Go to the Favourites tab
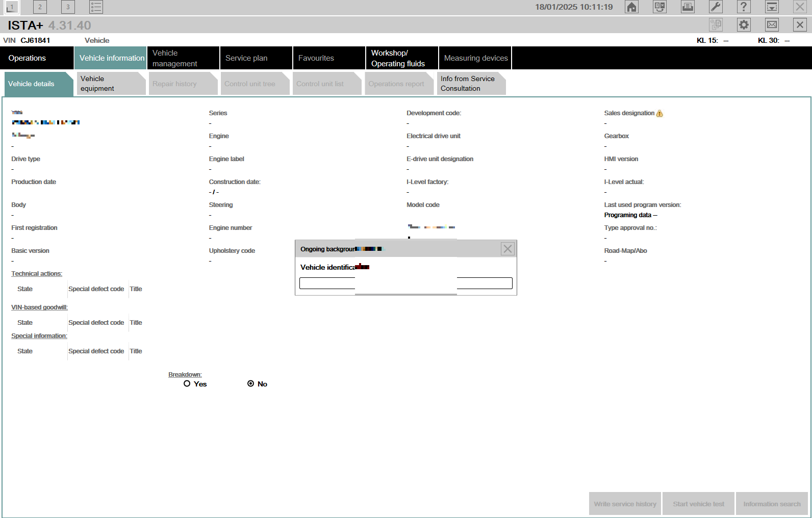The image size is (812, 518). point(329,58)
